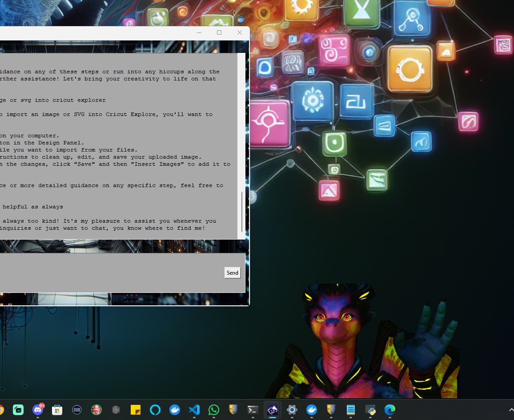
Task: Open the Python taskbar icon
Action: point(370,409)
